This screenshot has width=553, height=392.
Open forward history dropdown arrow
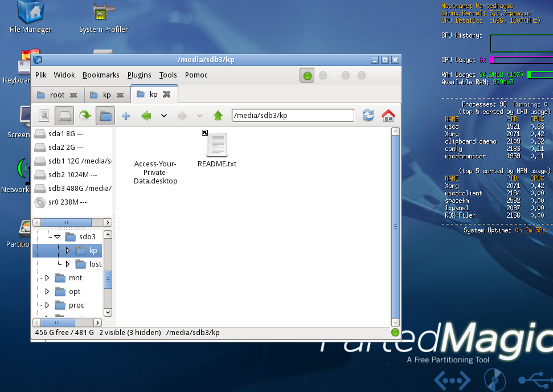pyautogui.click(x=200, y=115)
